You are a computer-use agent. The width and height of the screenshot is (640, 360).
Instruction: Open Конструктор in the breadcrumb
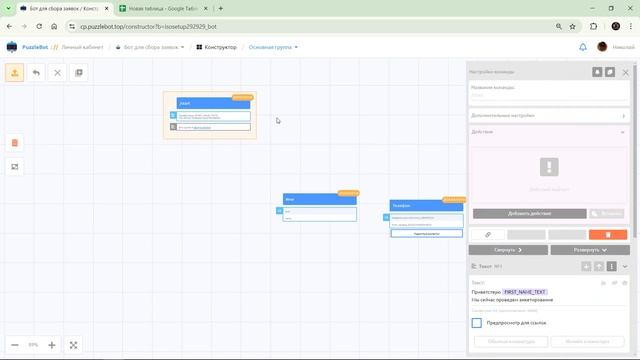coord(217,47)
